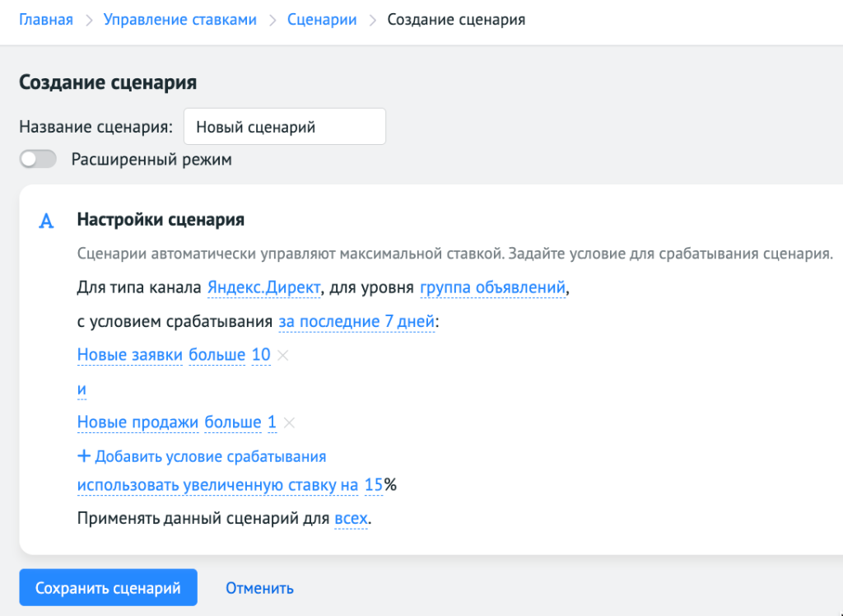Click the blue "A" section icon
The image size is (843, 616).
coord(46,222)
